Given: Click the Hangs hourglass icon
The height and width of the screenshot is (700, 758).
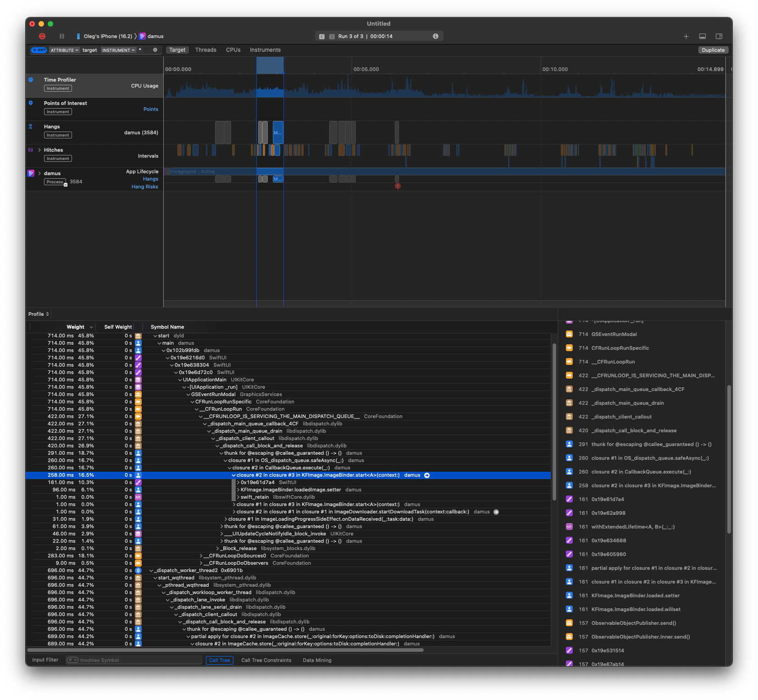Looking at the screenshot, I should click(31, 127).
